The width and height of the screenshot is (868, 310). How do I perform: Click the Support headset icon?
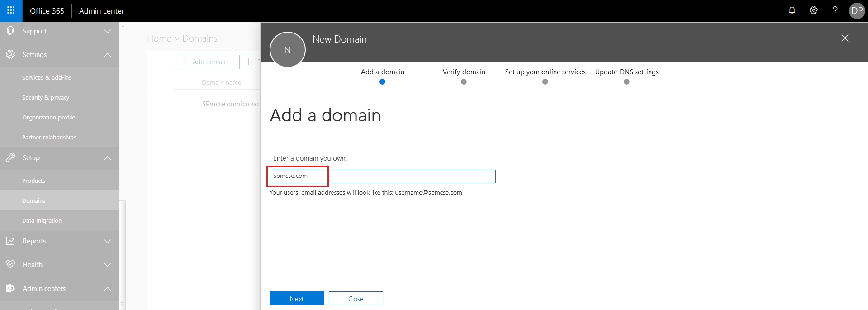pos(10,31)
